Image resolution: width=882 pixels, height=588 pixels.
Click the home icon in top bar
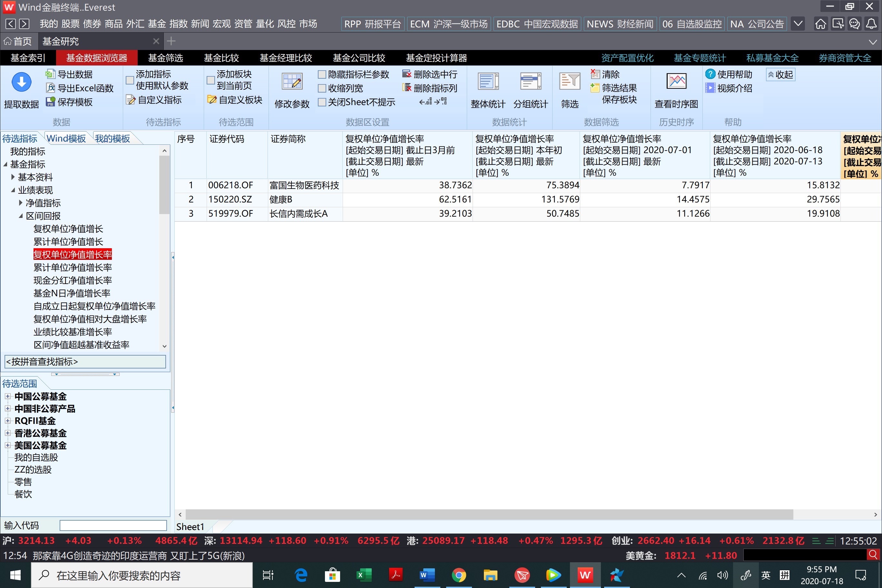pyautogui.click(x=820, y=24)
